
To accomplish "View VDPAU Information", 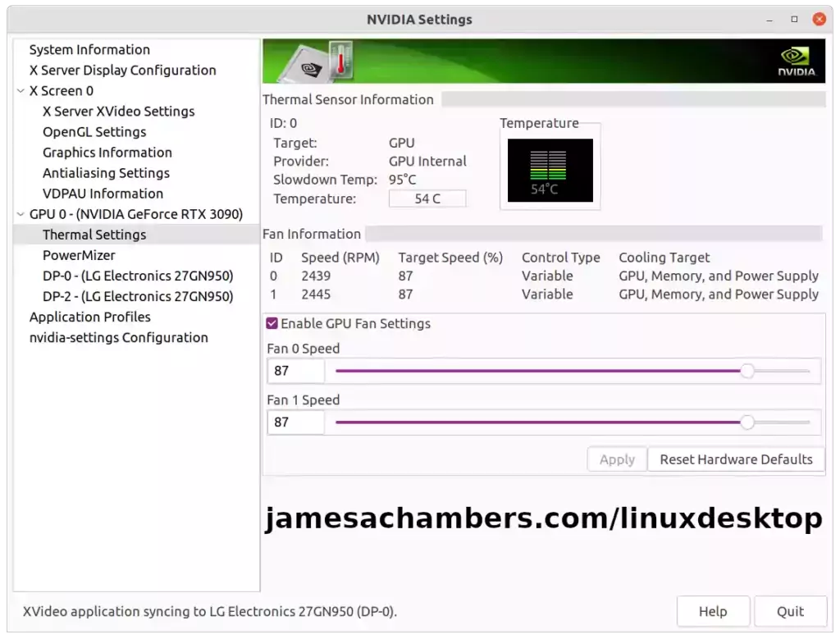I will tap(103, 194).
